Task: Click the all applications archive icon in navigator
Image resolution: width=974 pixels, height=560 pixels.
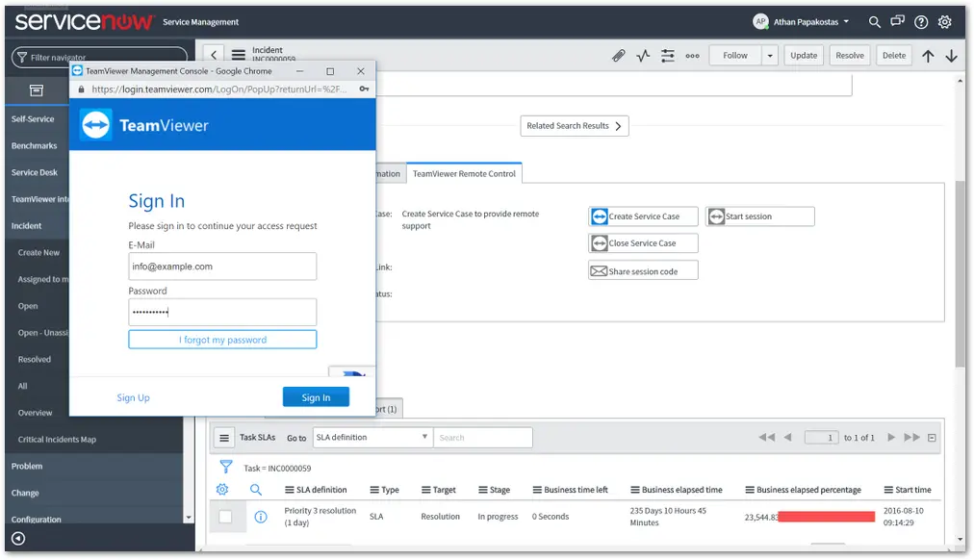Action: (37, 90)
